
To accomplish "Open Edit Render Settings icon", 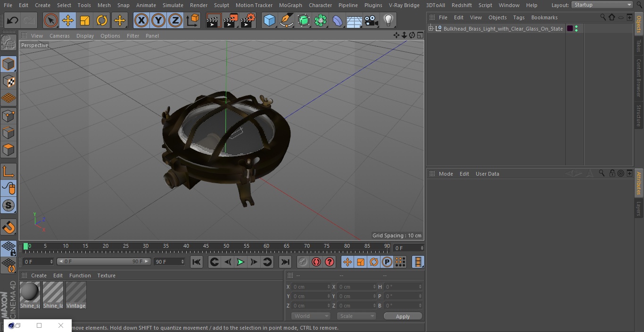I will tap(248, 20).
